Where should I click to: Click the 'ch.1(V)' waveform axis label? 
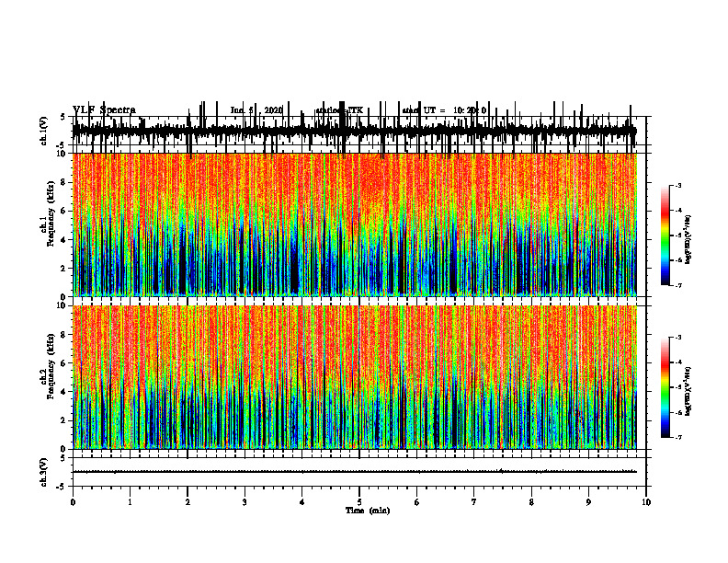pyautogui.click(x=44, y=131)
